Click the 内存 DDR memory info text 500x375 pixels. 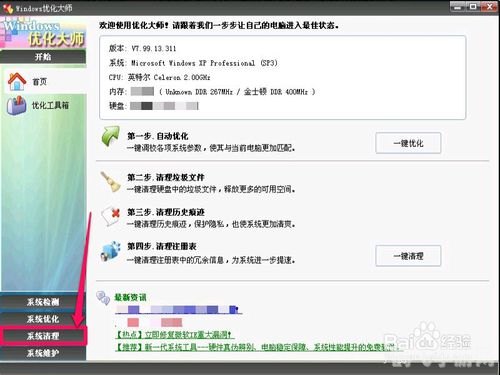[212, 91]
